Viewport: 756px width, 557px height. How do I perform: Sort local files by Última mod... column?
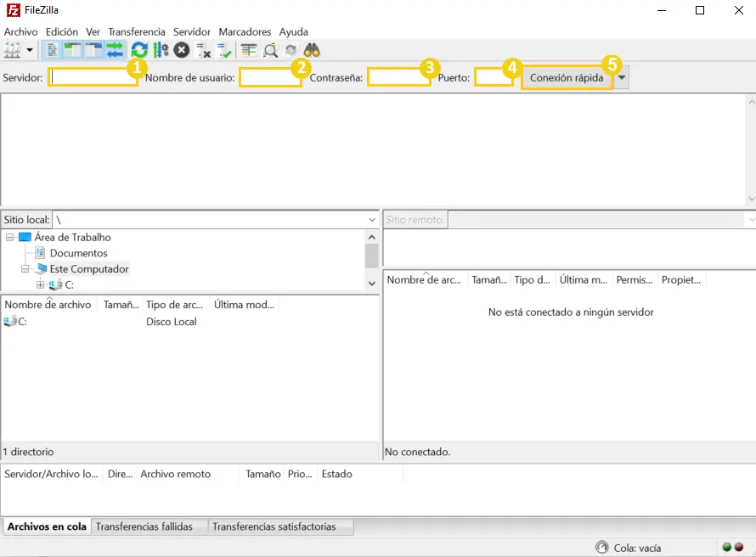tap(244, 305)
